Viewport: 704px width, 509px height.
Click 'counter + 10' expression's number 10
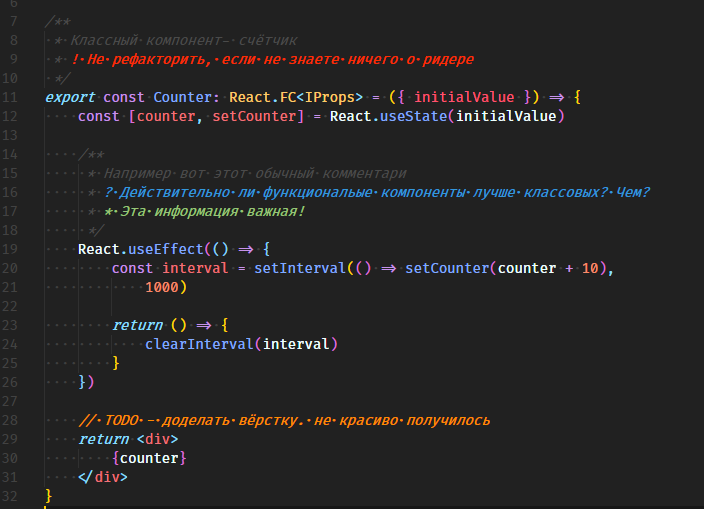click(590, 268)
